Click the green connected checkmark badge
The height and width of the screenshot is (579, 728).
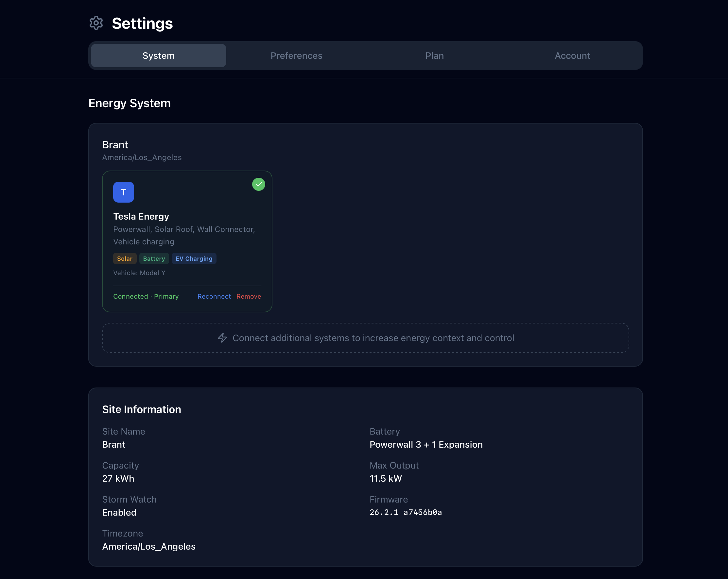pyautogui.click(x=258, y=184)
